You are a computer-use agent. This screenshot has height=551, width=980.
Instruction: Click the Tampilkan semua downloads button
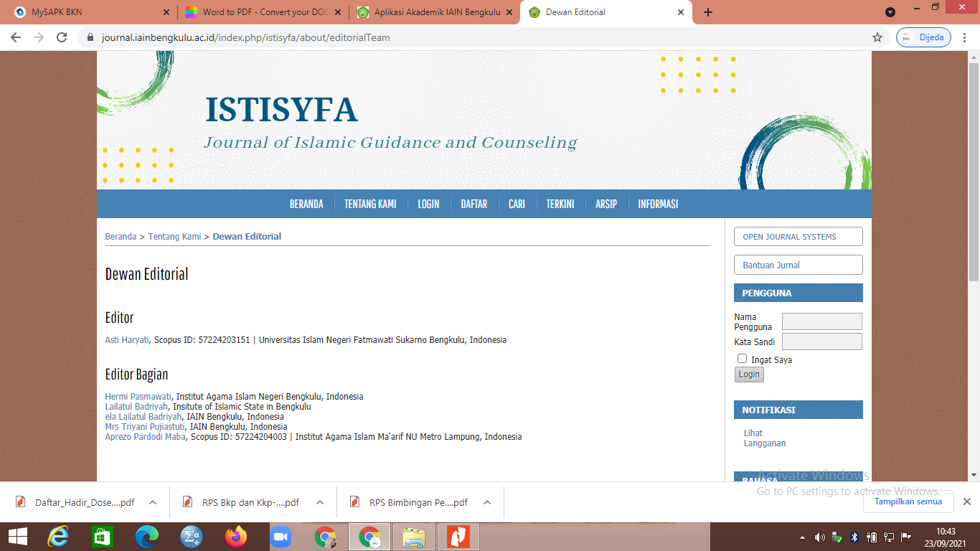point(908,501)
